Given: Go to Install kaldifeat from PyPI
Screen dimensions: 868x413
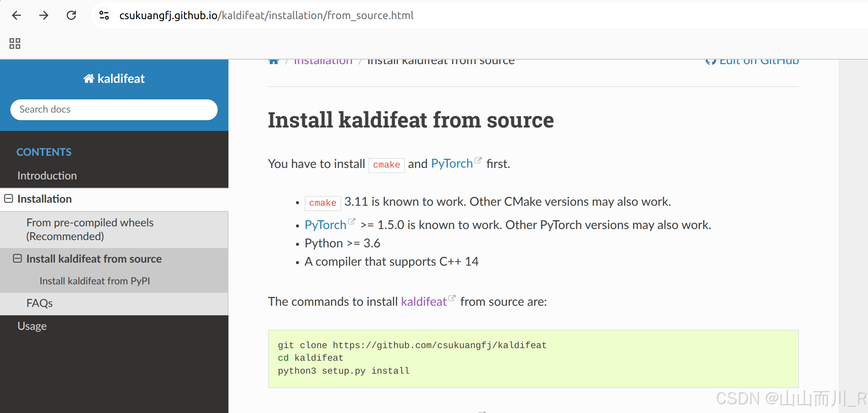Looking at the screenshot, I should click(95, 281).
